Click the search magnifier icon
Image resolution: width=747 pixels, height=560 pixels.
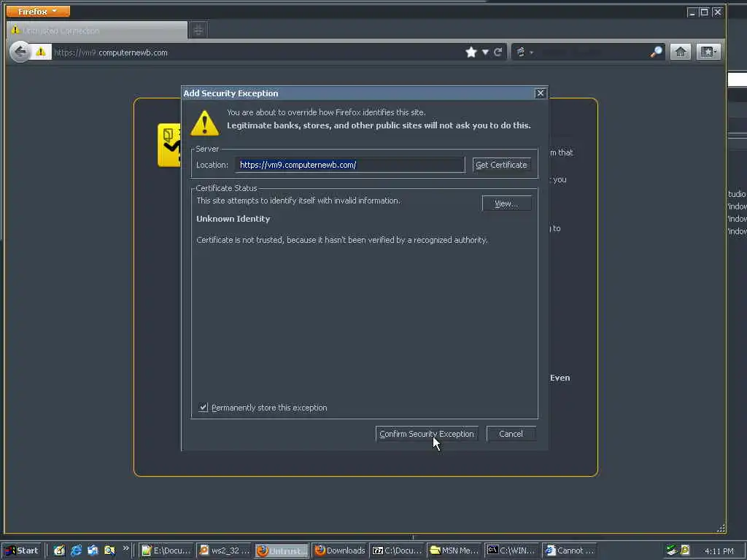click(x=656, y=52)
